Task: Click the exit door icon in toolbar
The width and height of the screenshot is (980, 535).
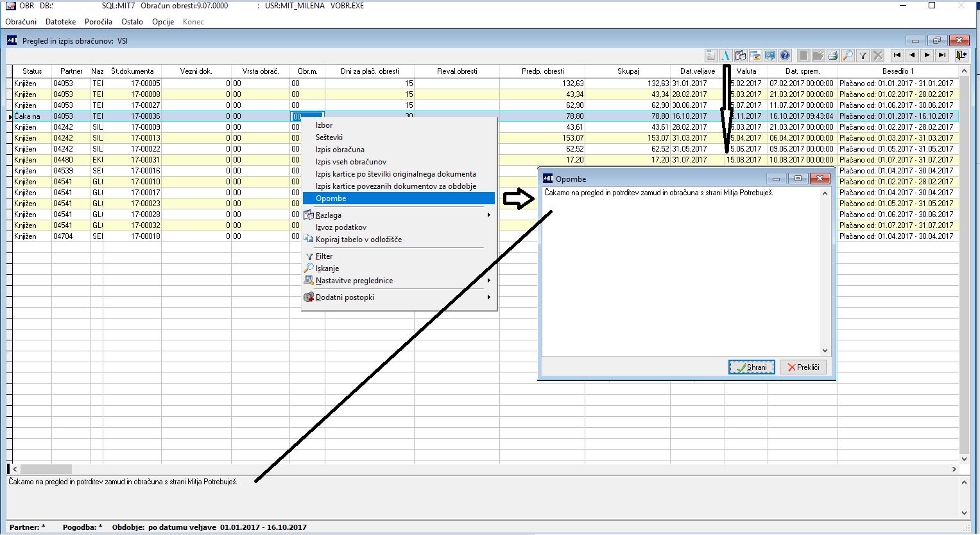Action: [x=961, y=55]
